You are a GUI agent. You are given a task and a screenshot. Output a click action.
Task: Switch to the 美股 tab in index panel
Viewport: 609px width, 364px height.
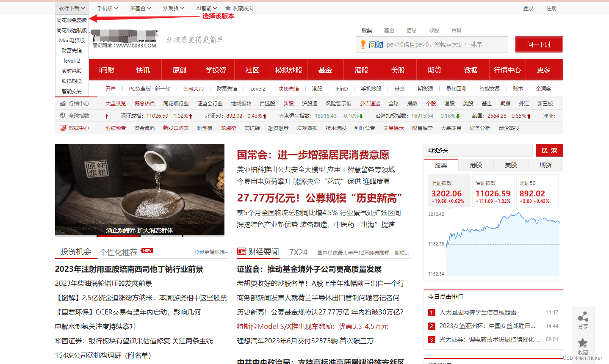click(x=511, y=165)
